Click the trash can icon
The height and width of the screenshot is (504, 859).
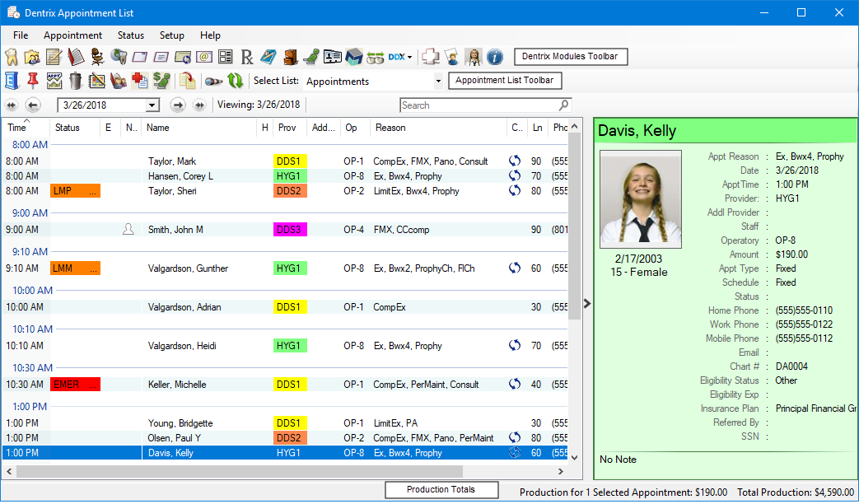[x=76, y=81]
